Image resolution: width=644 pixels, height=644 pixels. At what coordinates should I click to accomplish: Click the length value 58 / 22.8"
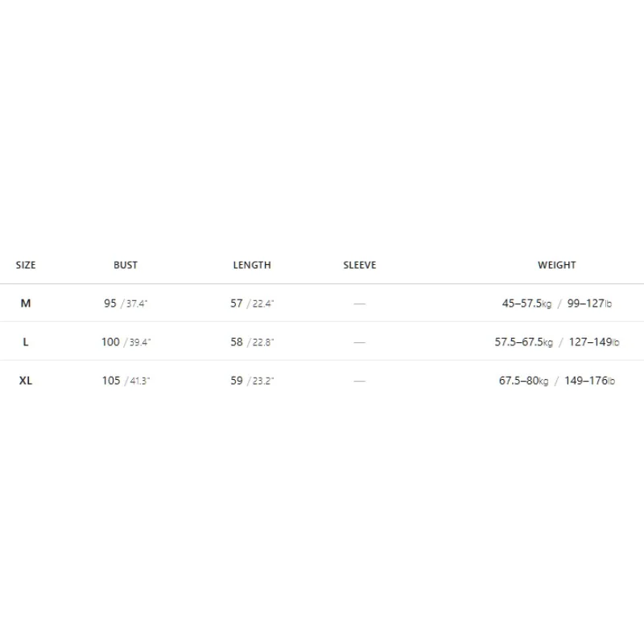[x=252, y=342]
